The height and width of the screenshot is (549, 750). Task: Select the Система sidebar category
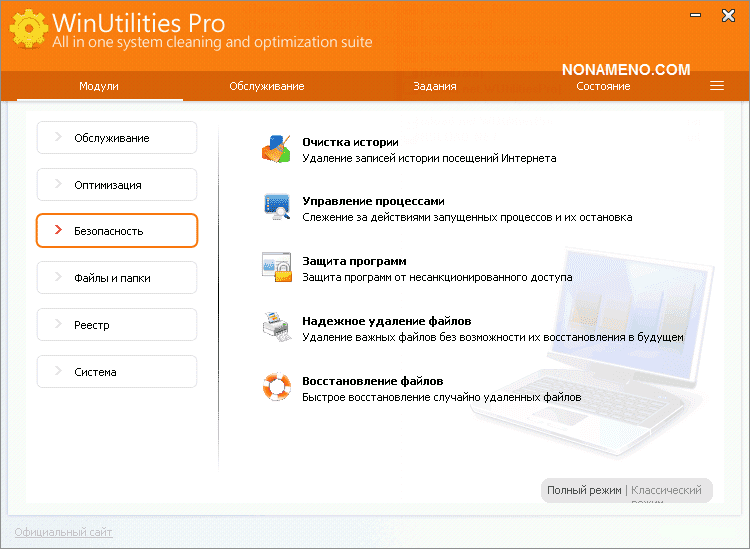tap(117, 372)
